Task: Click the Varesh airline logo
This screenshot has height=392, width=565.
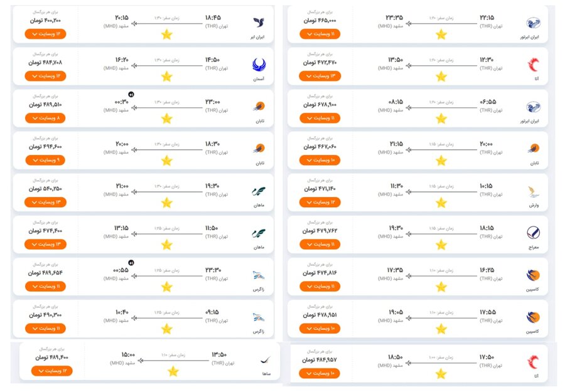Action: (x=533, y=191)
